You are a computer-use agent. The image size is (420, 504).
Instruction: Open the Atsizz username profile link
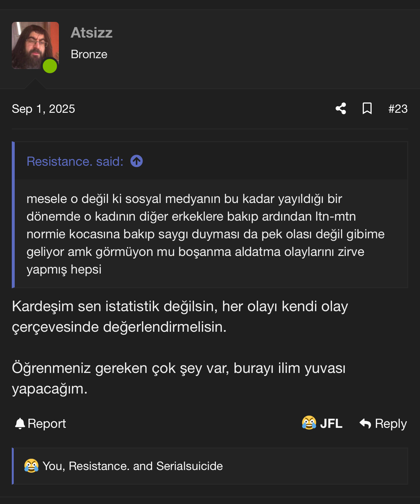[92, 33]
